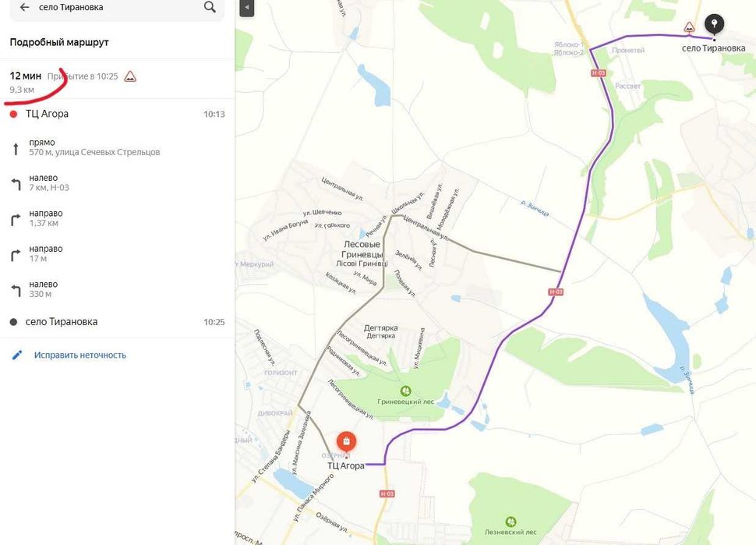Open the 'Исправить неточность' link
The image size is (756, 545).
pyautogui.click(x=79, y=355)
